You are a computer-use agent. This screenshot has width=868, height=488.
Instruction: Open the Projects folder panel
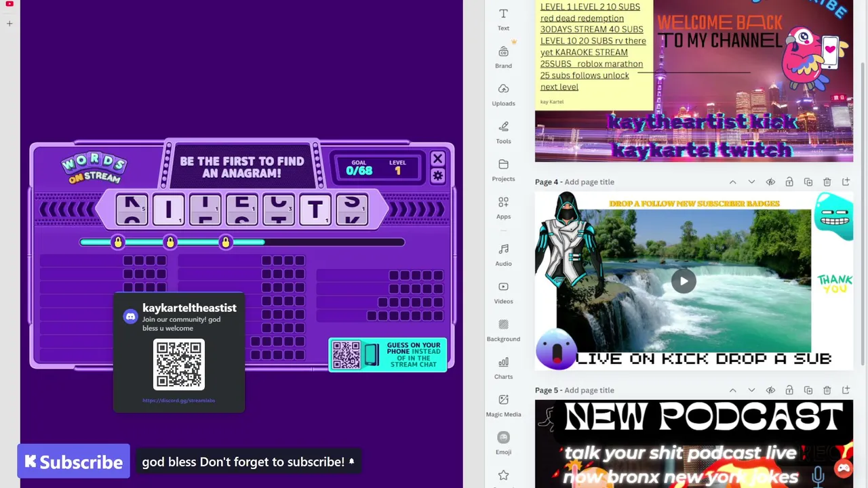(503, 170)
